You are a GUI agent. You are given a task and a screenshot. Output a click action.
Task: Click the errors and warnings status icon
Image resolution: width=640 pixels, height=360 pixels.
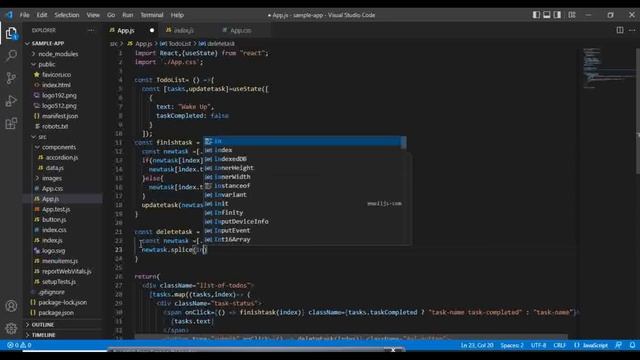[x=19, y=345]
